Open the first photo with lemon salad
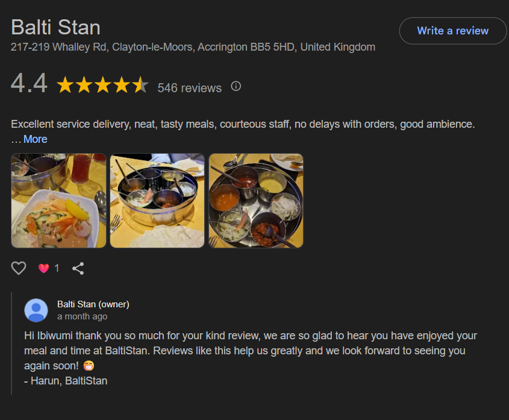Screen dimensions: 509x420 tap(59, 201)
